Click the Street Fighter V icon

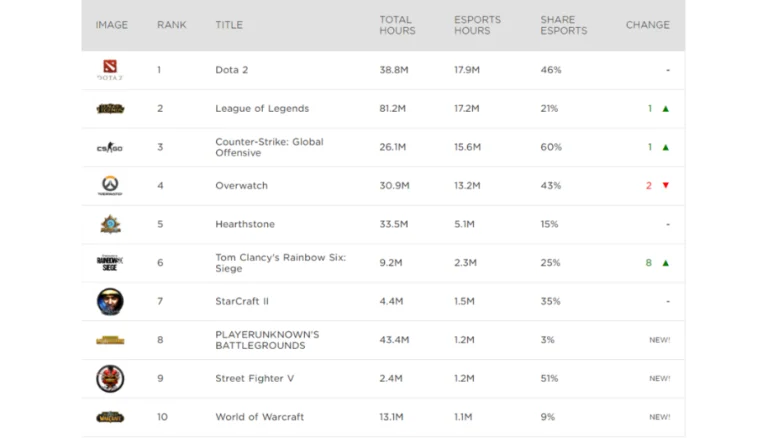(x=110, y=378)
